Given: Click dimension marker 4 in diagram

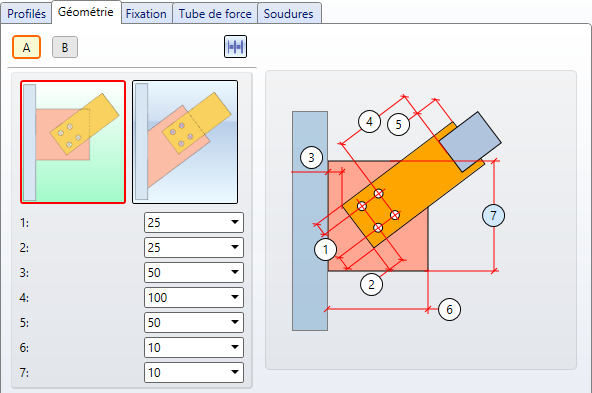Looking at the screenshot, I should 369,122.
